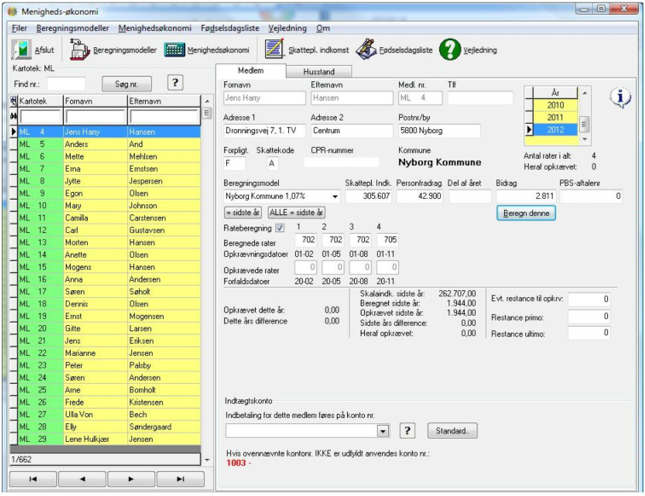Click the Adresse 1 field
Viewport: 645px width, 496px height.
pyautogui.click(x=264, y=131)
